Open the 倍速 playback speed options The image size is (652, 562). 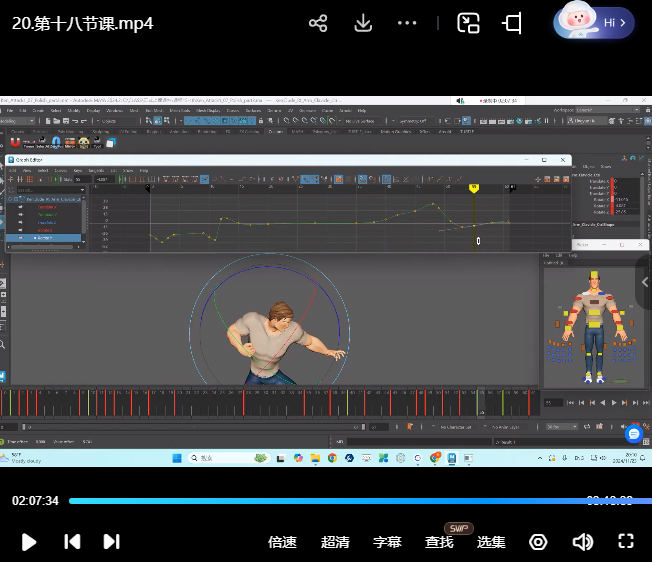283,542
